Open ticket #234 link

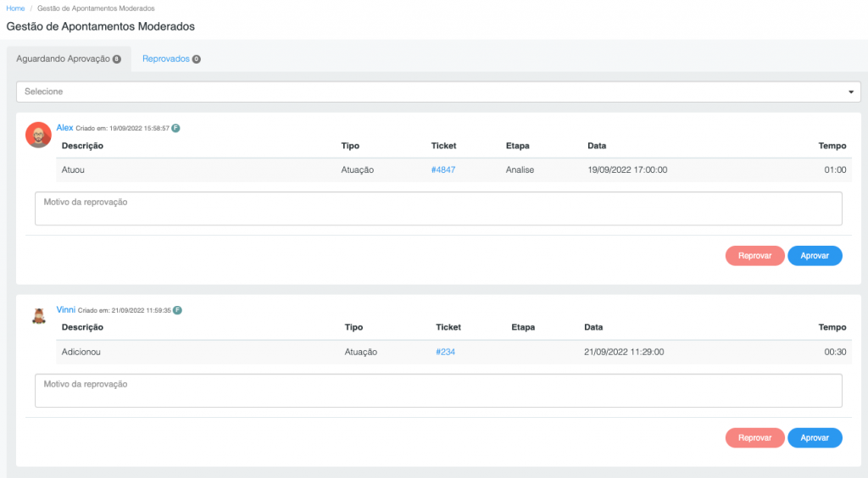click(445, 352)
